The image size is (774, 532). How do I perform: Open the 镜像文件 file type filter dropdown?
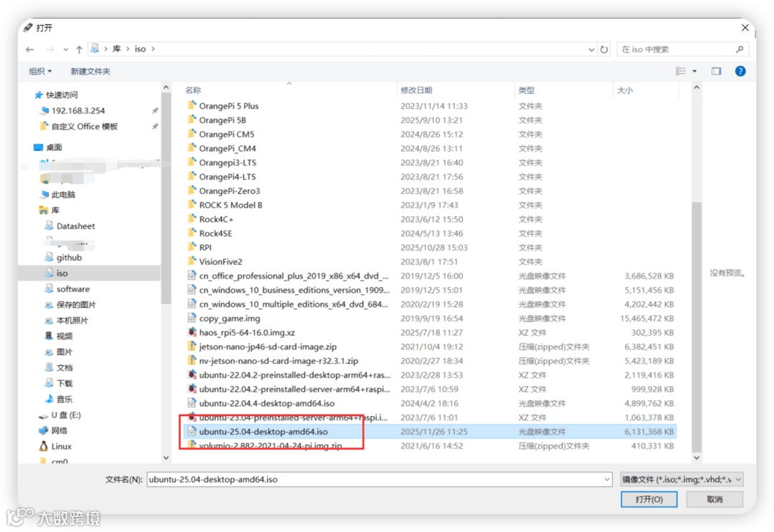(682, 479)
